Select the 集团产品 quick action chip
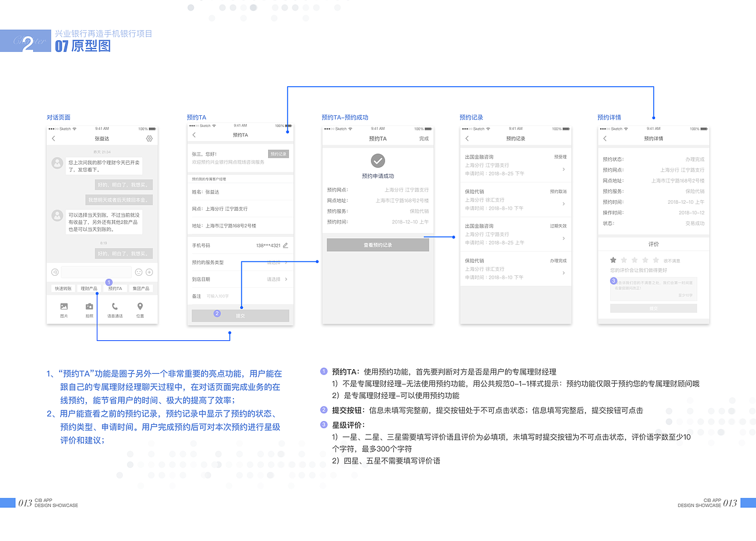The width and height of the screenshot is (756, 541). coord(141,288)
